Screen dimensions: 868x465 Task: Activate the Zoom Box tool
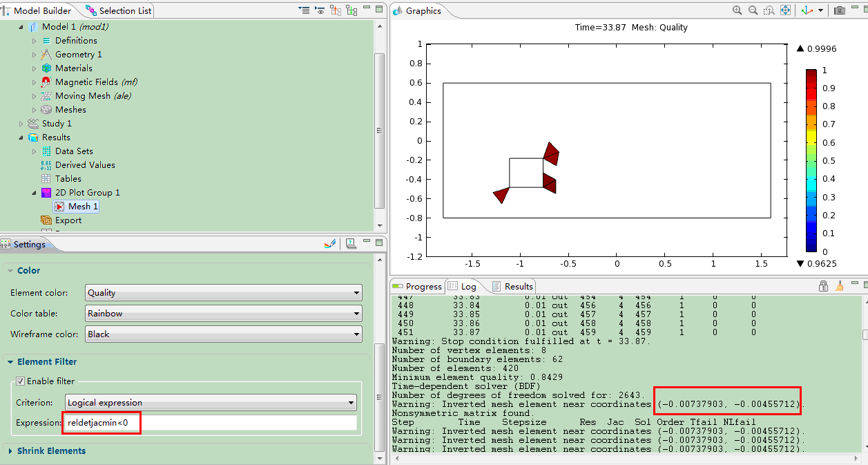pos(769,10)
